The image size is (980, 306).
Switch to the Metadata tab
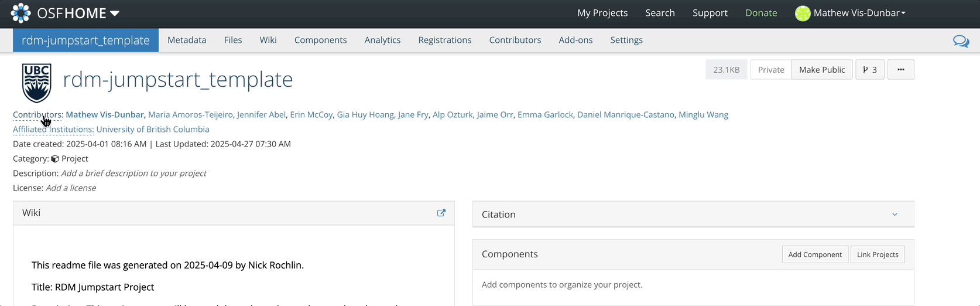click(187, 40)
